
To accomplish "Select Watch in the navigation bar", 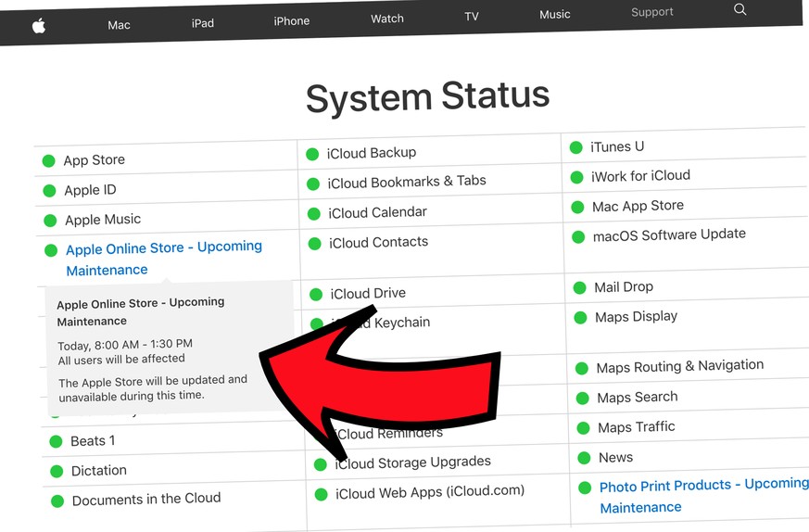I will [x=386, y=19].
